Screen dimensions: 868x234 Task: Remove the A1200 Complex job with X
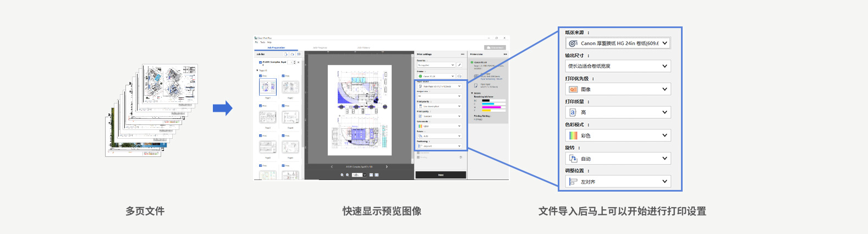coord(298,62)
